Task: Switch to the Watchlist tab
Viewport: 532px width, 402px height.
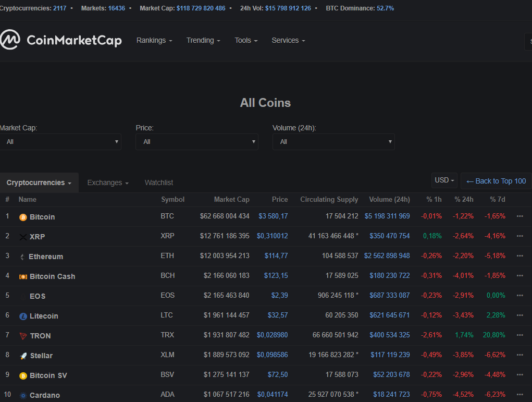Action: pyautogui.click(x=159, y=182)
